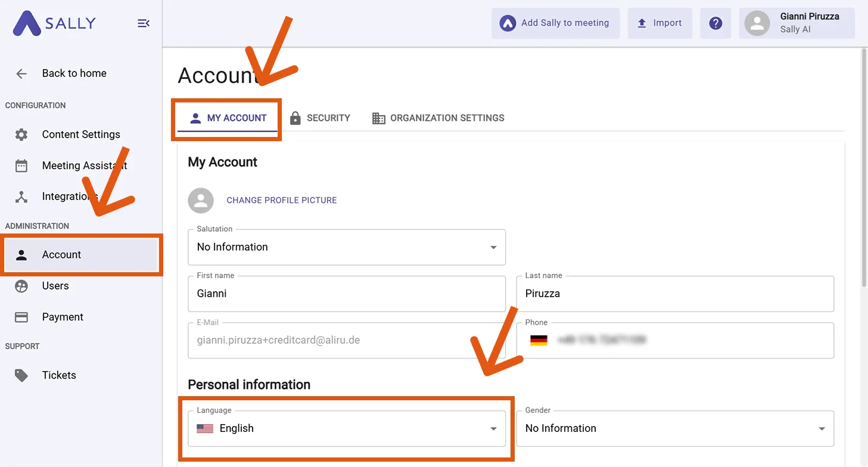
Task: Open Payment in sidebar
Action: 81,317
